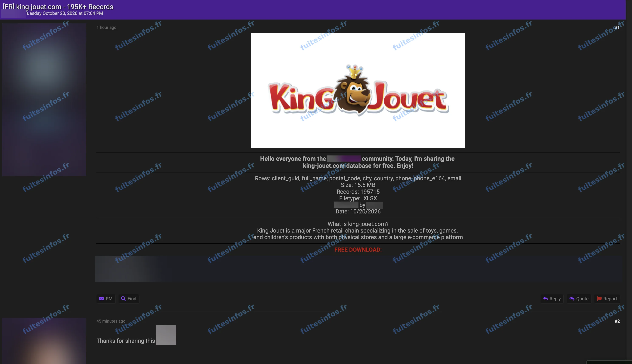This screenshot has width=632, height=364.
Task: Click the '1 hour ago' timestamp
Action: click(106, 27)
